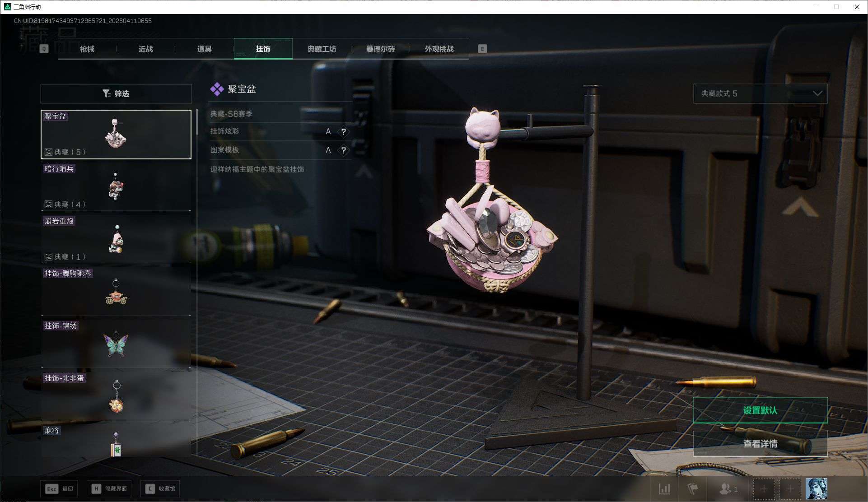Click the flags icon in bottom bar
Screen dimensions: 868x502
[692, 489]
